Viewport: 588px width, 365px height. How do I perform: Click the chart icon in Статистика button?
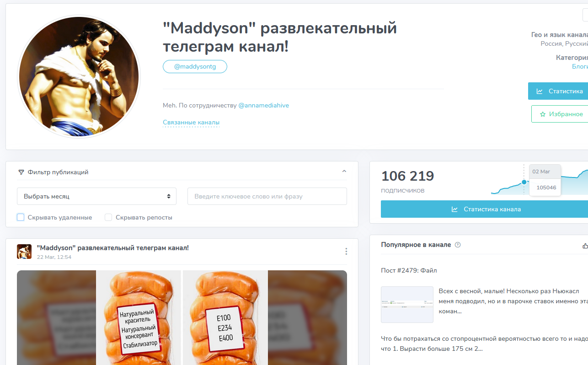pos(540,91)
